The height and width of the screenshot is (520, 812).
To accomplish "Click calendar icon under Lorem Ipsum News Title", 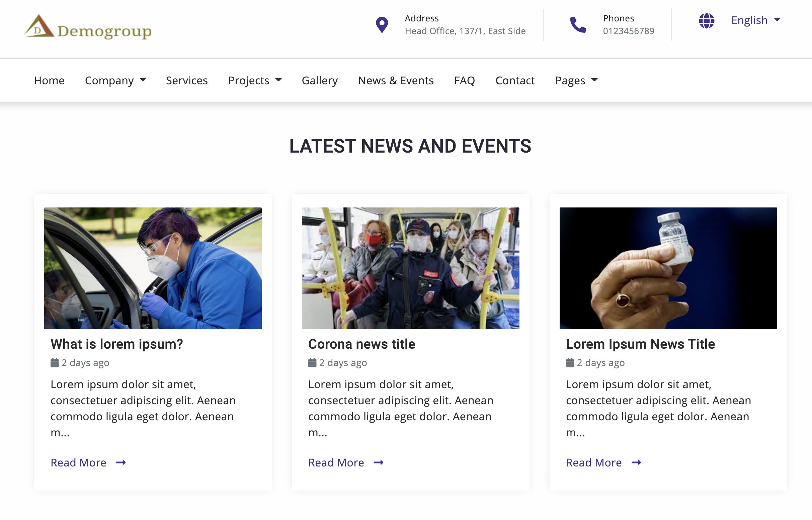I will 570,363.
